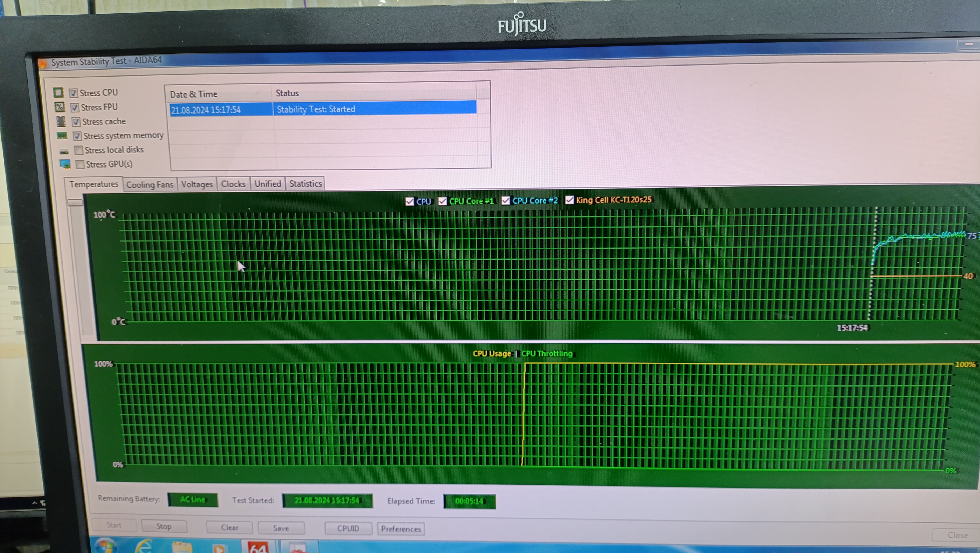This screenshot has width=980, height=553.
Task: Uncheck Stress system memory checkbox
Action: 77,136
